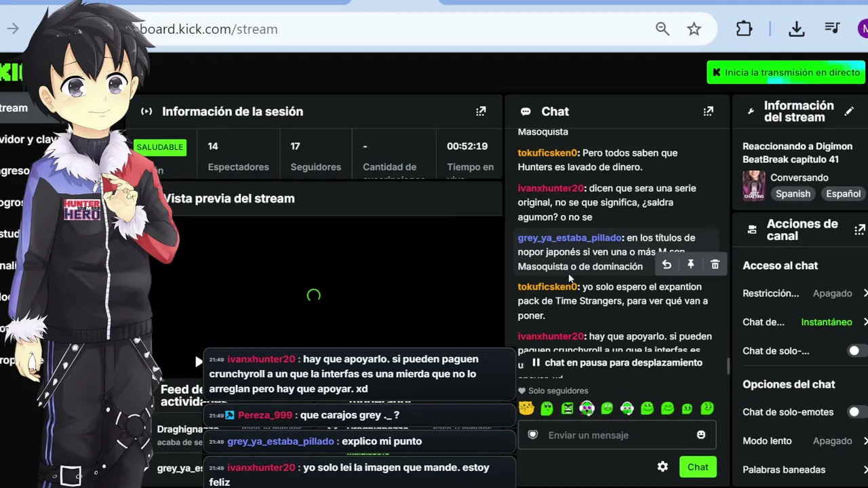
Task: Pop out the Chat panel
Action: click(708, 111)
